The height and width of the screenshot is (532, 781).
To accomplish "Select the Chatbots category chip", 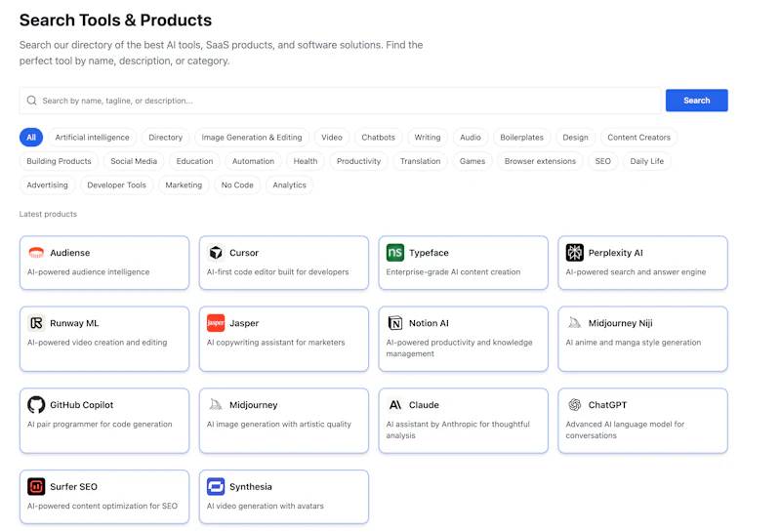I will [378, 138].
